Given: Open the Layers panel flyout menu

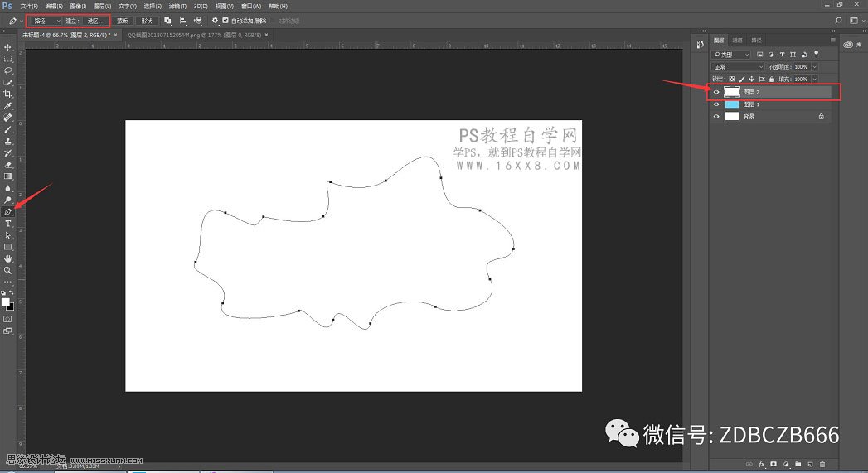Looking at the screenshot, I should (832, 40).
